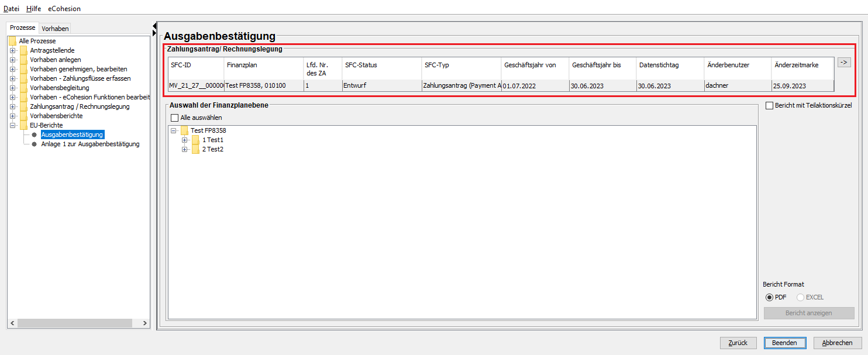Expand the Antragstellende tree node
Screen dimensions: 868x355
point(12,50)
